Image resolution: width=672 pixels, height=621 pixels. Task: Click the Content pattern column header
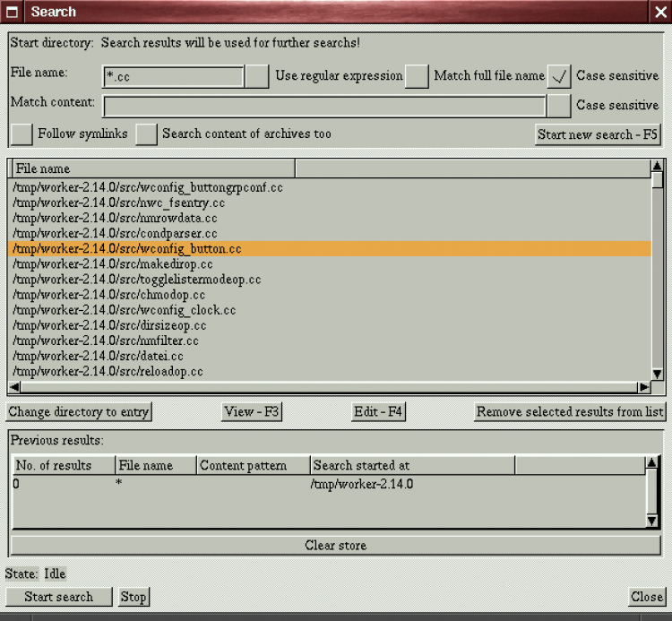[x=254, y=465]
